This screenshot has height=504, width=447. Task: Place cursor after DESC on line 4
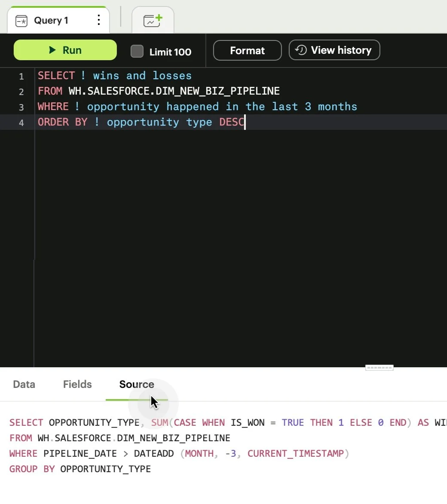[x=245, y=122]
